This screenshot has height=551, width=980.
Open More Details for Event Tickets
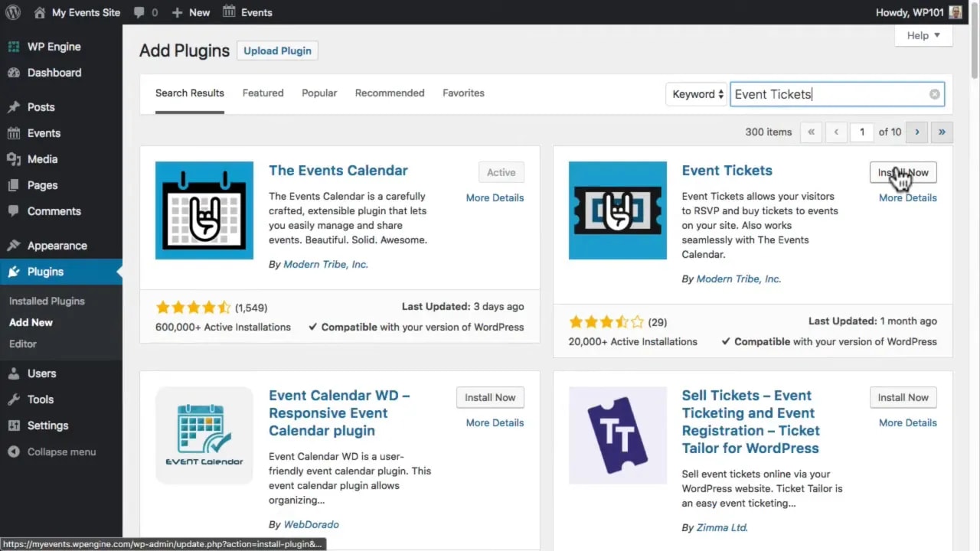[x=908, y=197]
